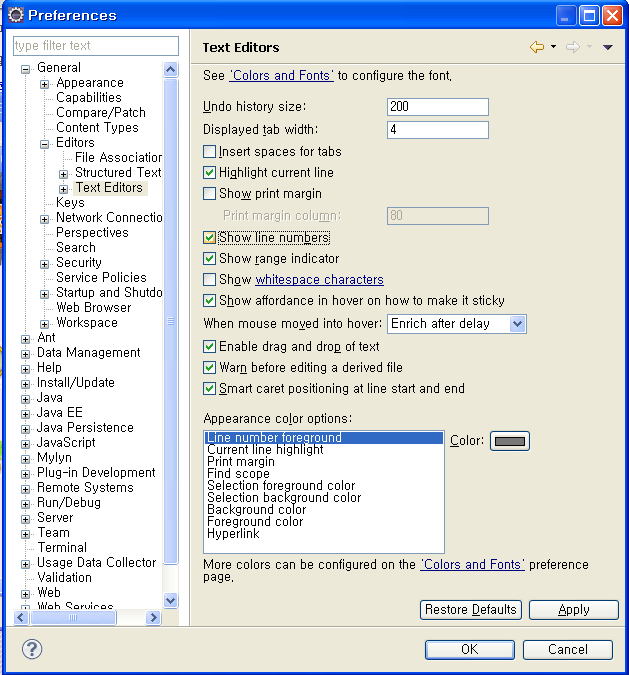This screenshot has width=629, height=675.
Task: Open the whitespace characters link
Action: 319,280
